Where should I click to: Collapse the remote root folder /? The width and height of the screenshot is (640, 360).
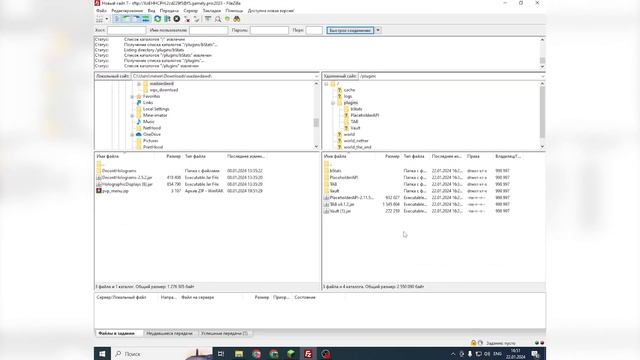coord(327,84)
